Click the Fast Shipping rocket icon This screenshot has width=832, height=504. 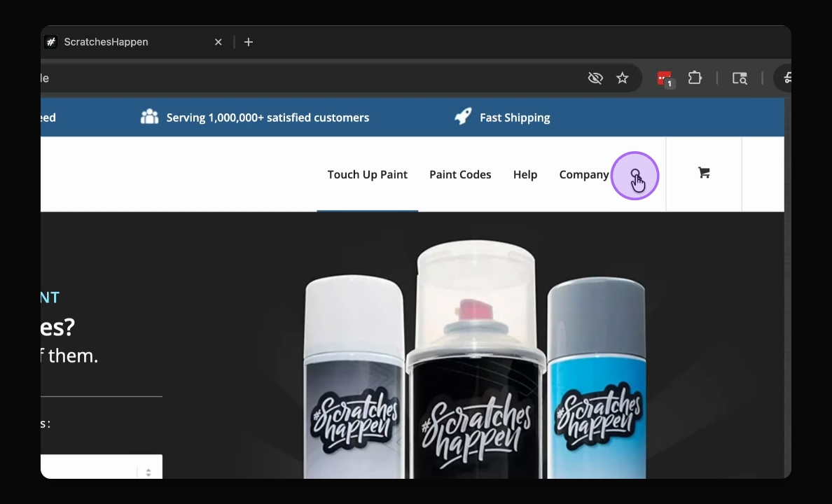[x=463, y=116]
